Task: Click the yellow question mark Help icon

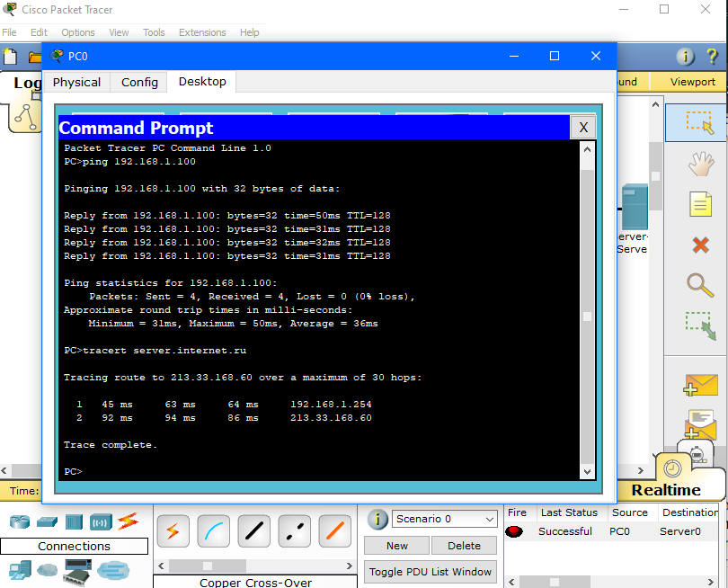Action: click(x=712, y=57)
